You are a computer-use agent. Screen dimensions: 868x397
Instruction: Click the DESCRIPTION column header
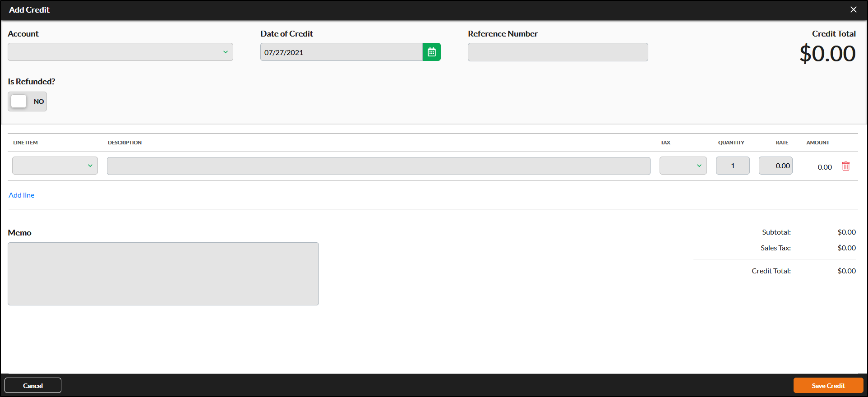coord(125,143)
